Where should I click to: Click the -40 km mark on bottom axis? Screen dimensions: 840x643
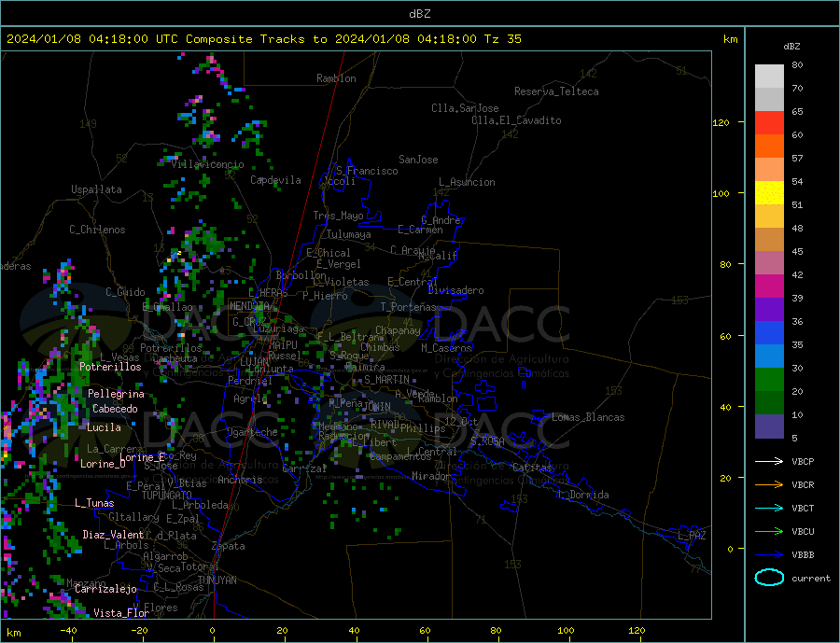tap(68, 631)
